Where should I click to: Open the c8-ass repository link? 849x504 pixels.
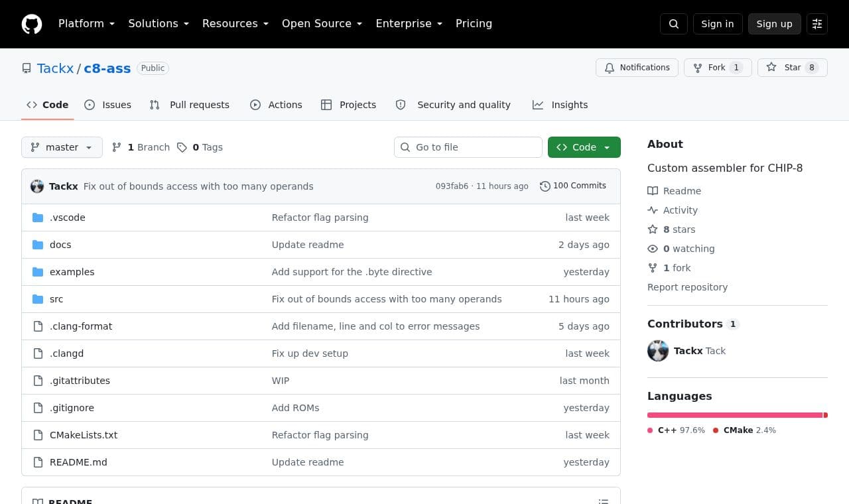(x=107, y=68)
